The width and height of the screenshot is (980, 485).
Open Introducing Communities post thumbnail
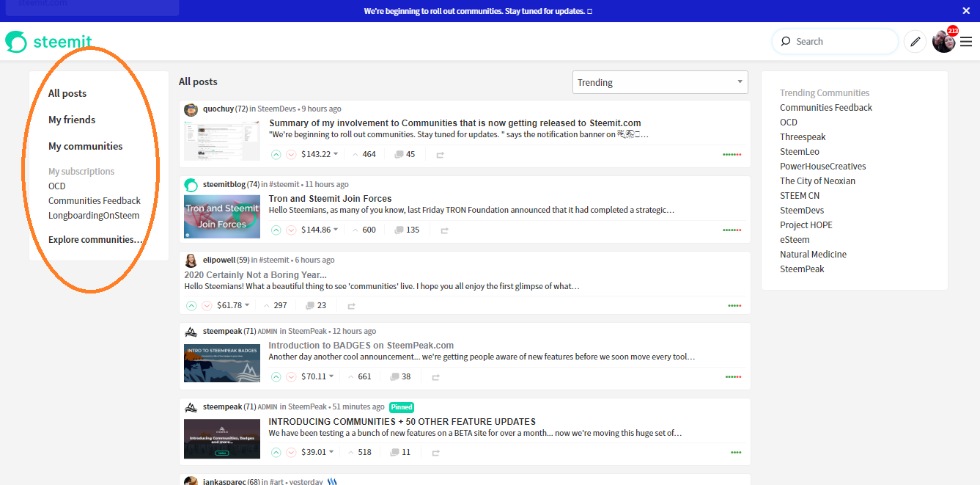[222, 439]
